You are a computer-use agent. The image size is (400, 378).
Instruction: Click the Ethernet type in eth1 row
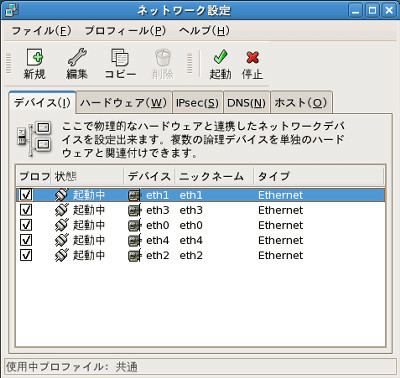pyautogui.click(x=281, y=195)
